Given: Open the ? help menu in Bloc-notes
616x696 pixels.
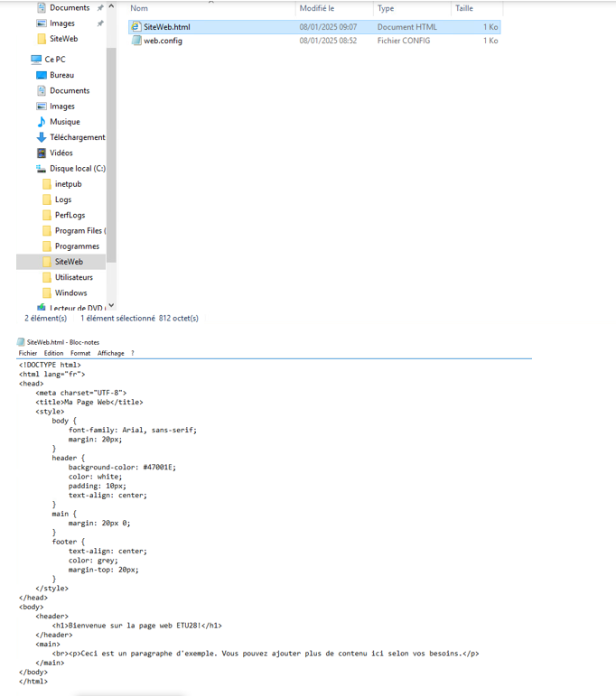Looking at the screenshot, I should click(x=133, y=353).
